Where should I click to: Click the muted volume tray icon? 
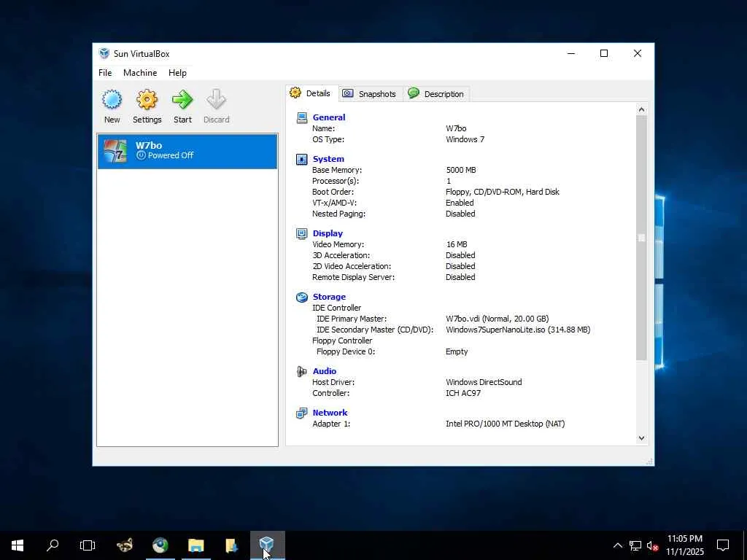click(653, 545)
